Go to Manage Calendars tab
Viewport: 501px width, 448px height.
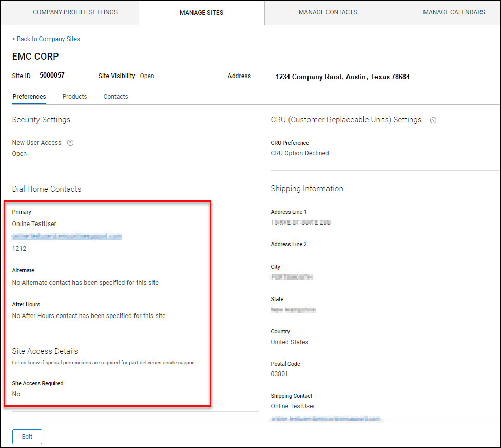tap(454, 12)
